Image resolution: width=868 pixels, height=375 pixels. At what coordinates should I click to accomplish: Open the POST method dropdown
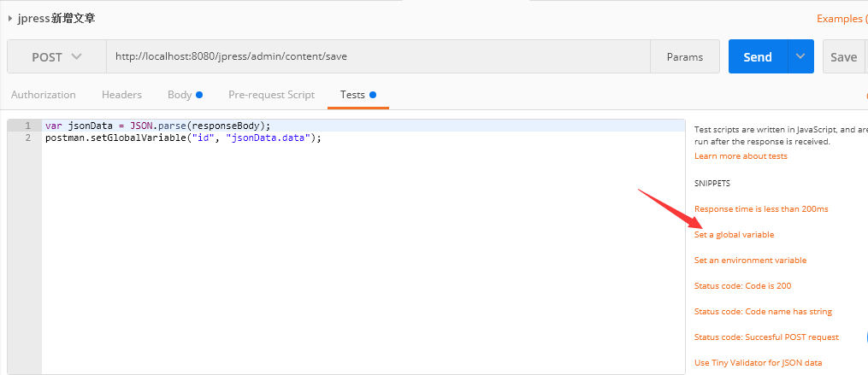click(56, 57)
